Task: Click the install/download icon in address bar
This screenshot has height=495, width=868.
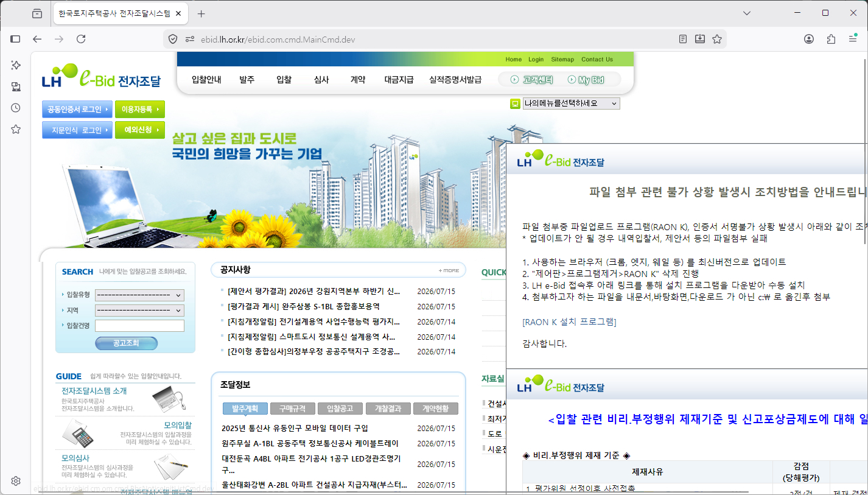Action: (x=700, y=39)
